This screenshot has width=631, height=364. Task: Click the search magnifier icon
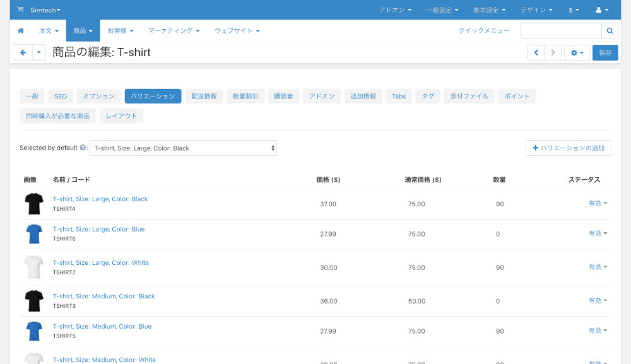coord(610,30)
